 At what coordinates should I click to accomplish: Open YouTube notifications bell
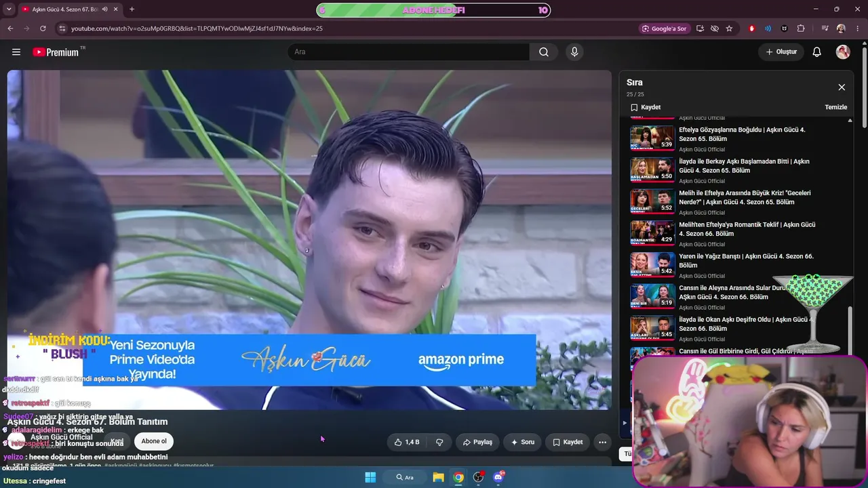tap(817, 52)
